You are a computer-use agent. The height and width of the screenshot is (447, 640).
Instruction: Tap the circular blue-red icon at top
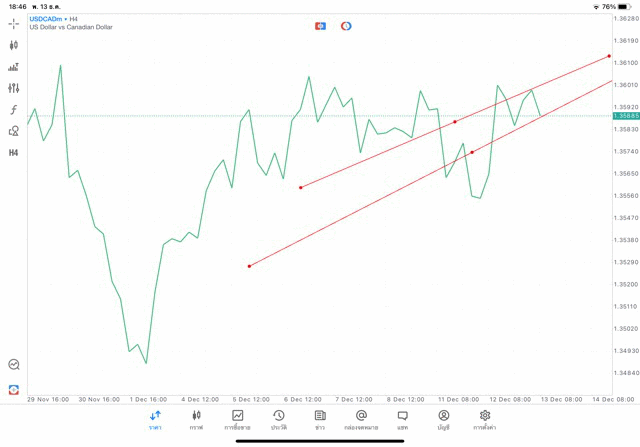(346, 26)
